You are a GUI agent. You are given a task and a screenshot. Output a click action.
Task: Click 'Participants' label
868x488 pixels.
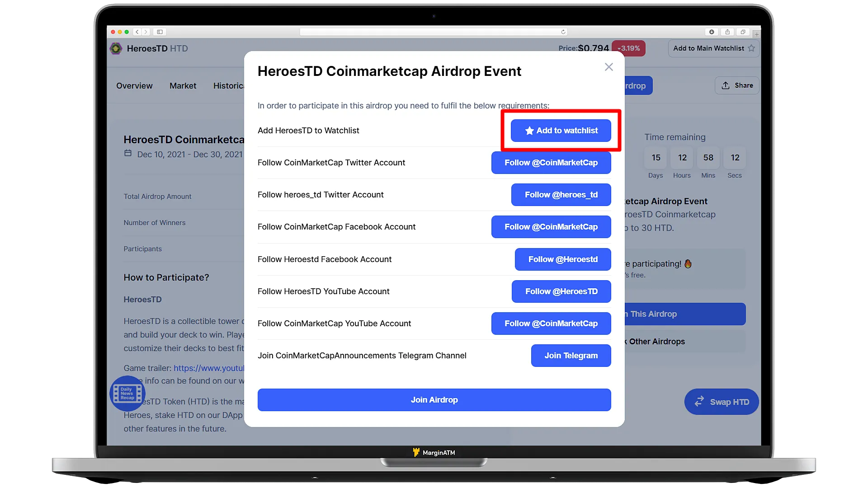pos(142,249)
